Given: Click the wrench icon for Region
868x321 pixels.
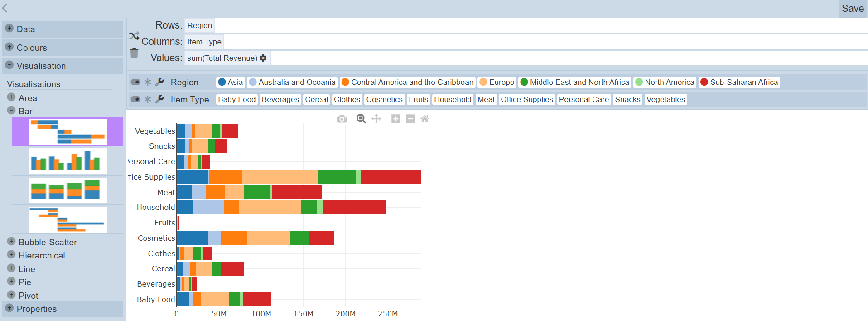Looking at the screenshot, I should point(159,82).
